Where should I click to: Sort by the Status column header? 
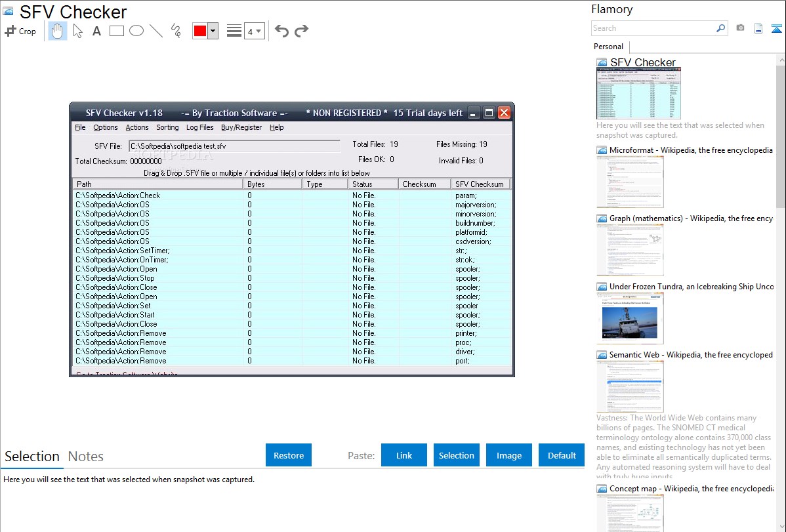coord(373,184)
